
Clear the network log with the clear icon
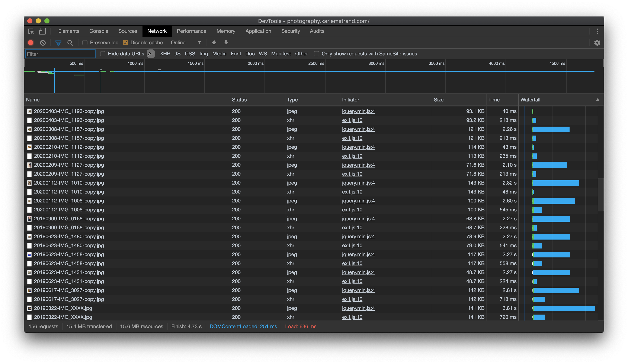[x=43, y=43]
